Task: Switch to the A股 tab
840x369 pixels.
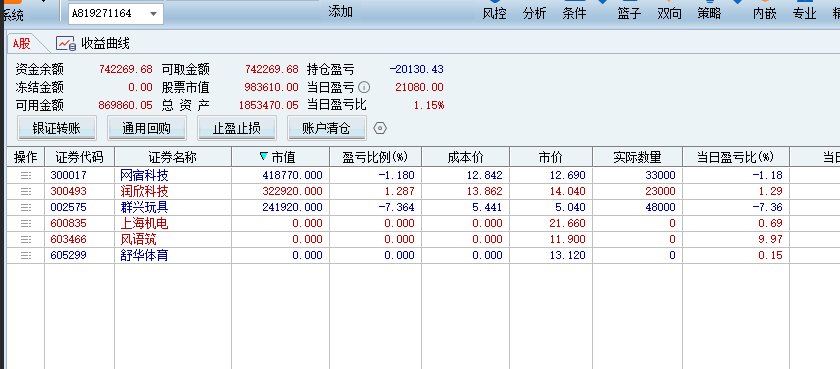Action: tap(22, 44)
